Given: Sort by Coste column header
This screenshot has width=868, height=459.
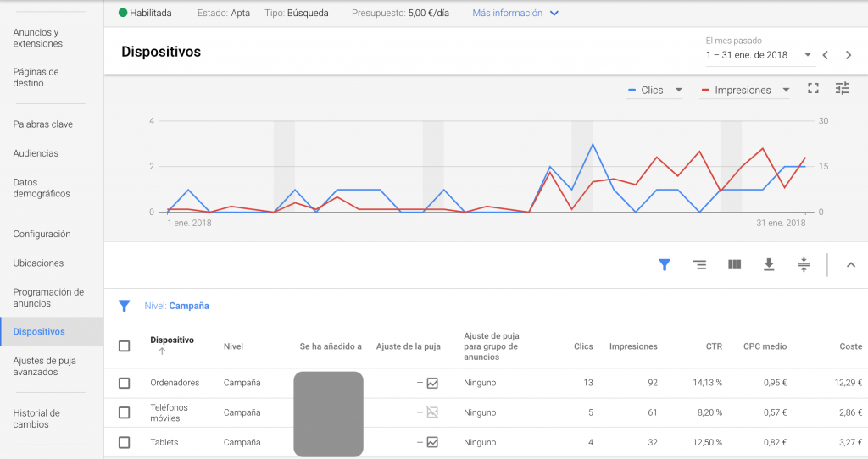Looking at the screenshot, I should point(850,346).
